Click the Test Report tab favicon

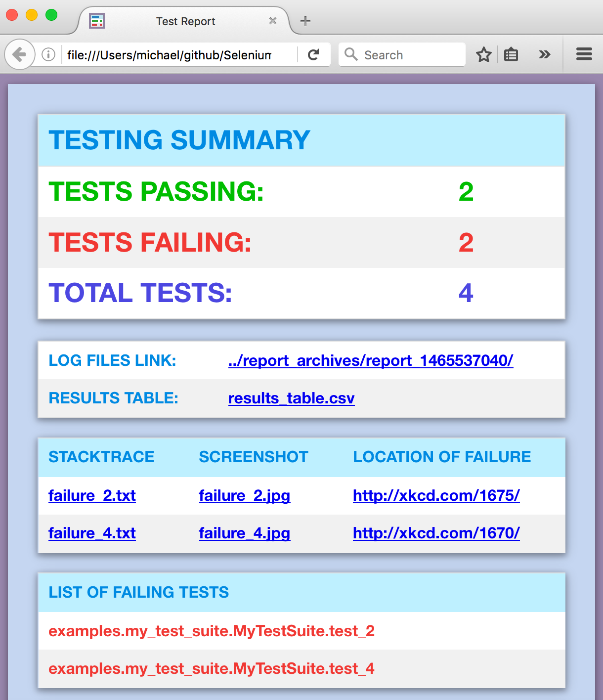point(96,21)
